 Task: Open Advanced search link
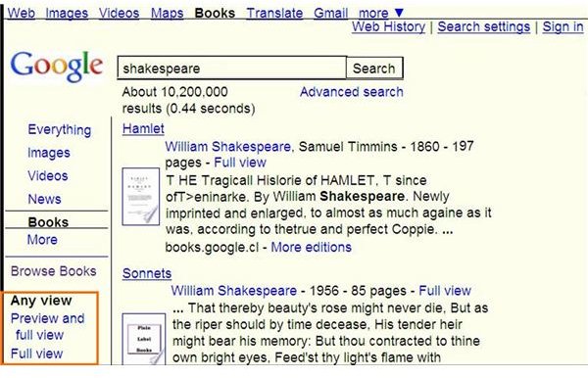click(x=352, y=92)
